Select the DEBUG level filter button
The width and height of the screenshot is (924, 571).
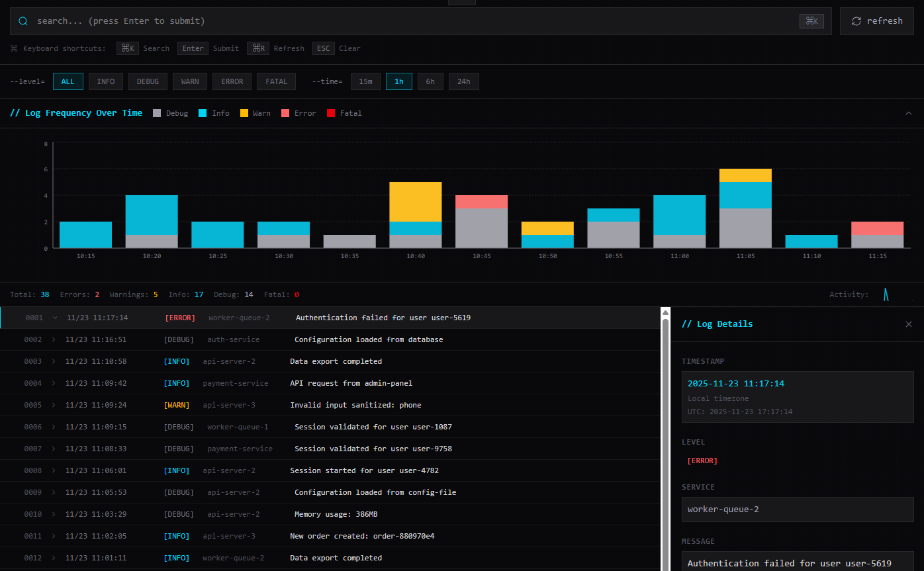coord(148,81)
